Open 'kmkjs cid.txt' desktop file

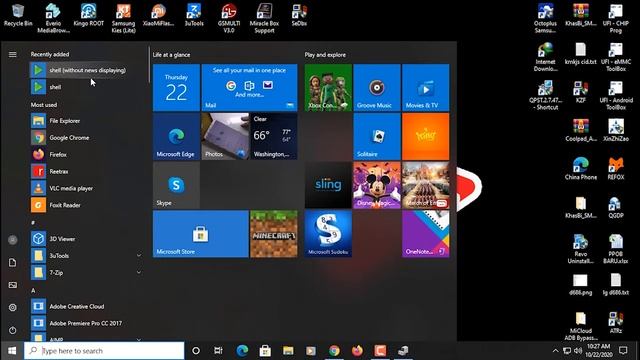pos(580,53)
